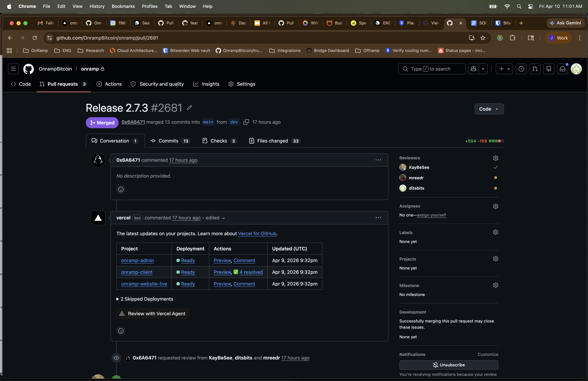Bookmark this page with the star icon

(x=482, y=38)
